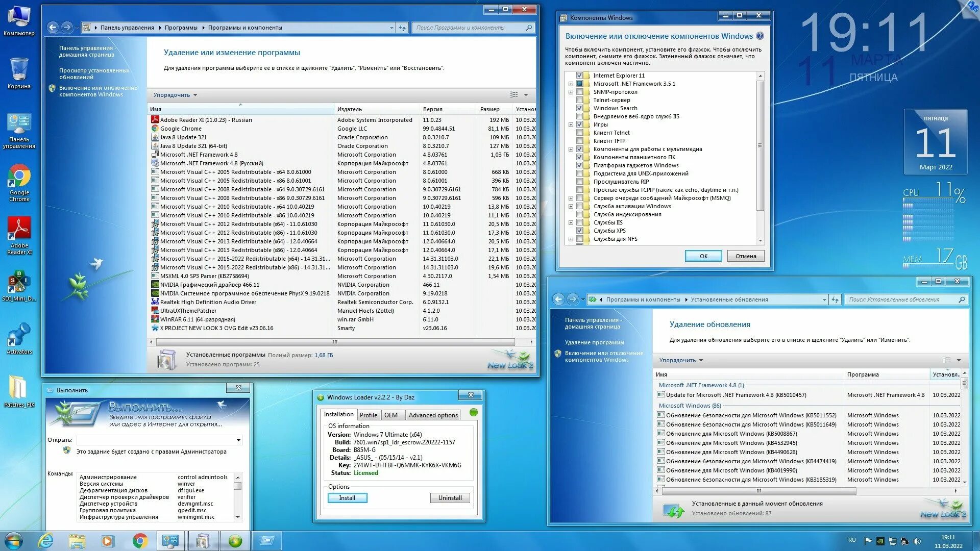Viewport: 980px width, 551px height.
Task: Click the NVIDIA tray icon
Action: (x=880, y=541)
